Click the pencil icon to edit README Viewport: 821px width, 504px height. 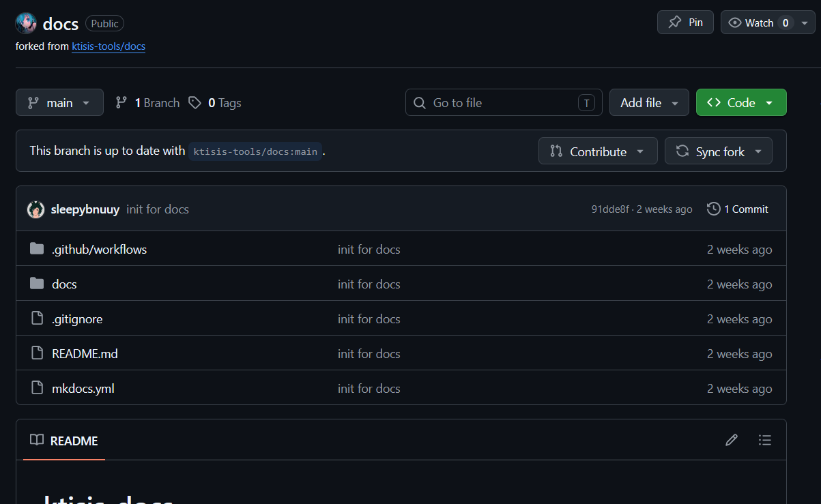732,441
